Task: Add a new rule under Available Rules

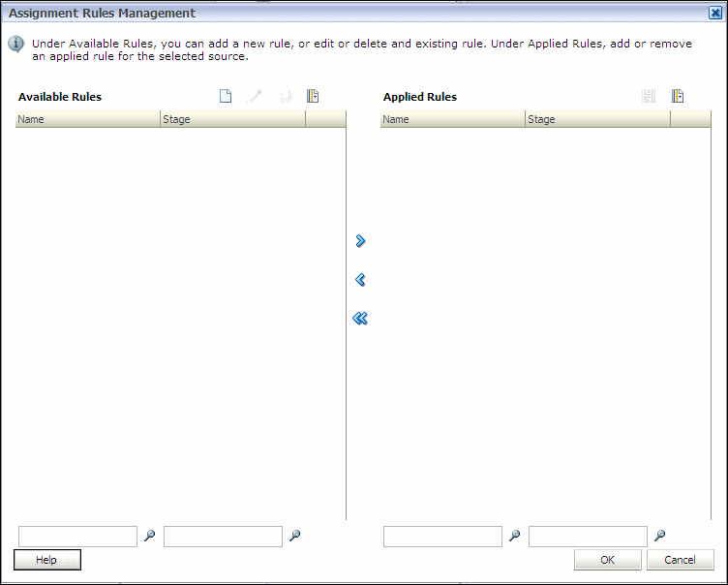Action: pos(226,96)
